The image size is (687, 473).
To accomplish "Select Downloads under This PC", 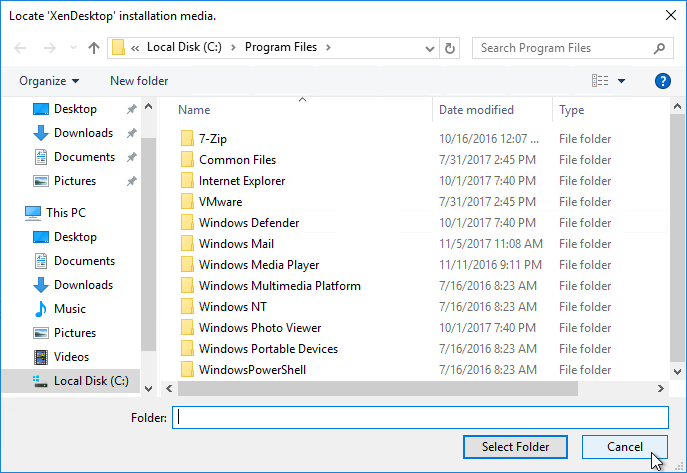I will click(83, 285).
